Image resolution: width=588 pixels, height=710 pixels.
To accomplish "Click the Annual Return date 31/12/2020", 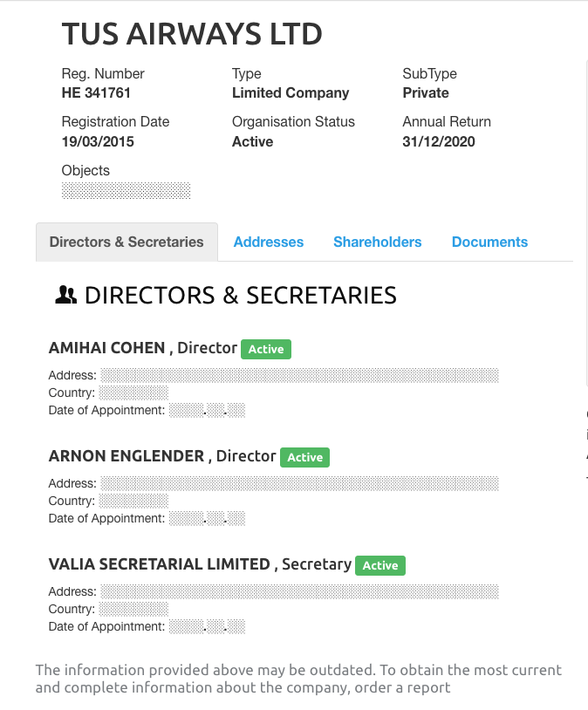I will click(439, 142).
